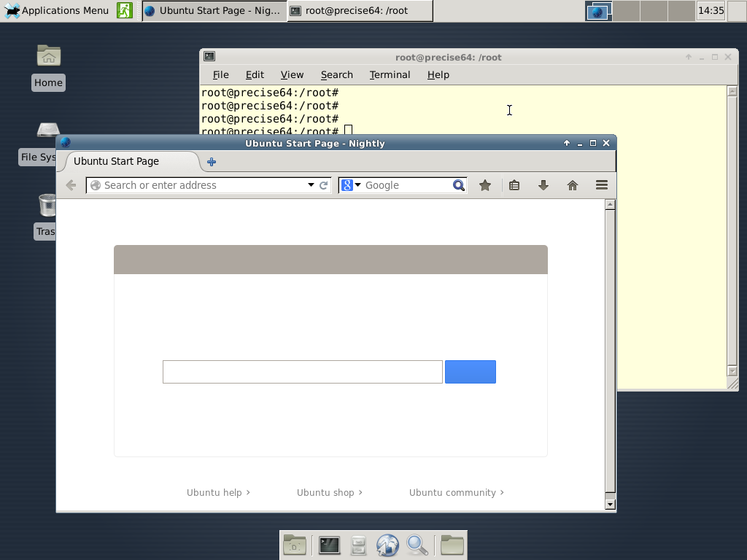Click the Ubuntu community link
This screenshot has width=747, height=560.
[457, 492]
